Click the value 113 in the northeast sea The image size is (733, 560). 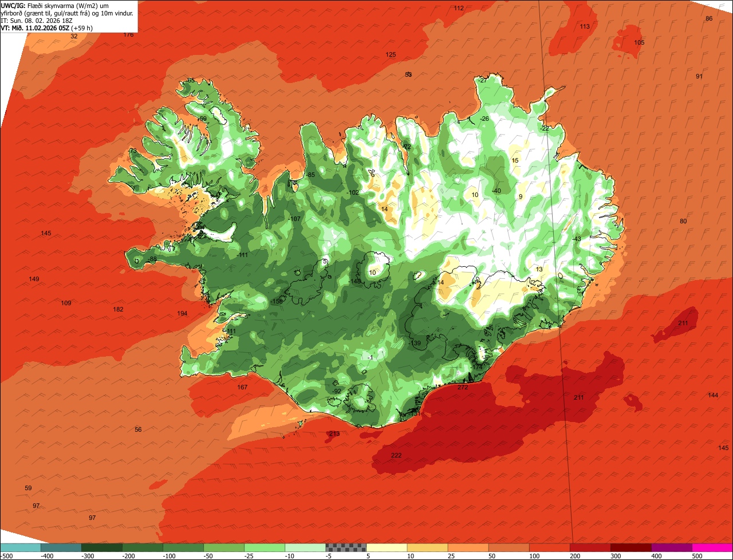coord(585,27)
